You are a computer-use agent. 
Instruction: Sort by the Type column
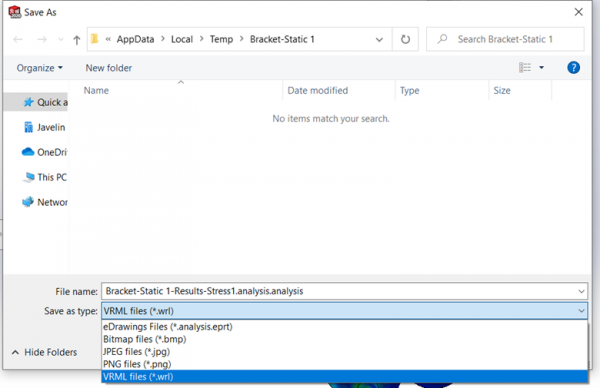coord(409,91)
